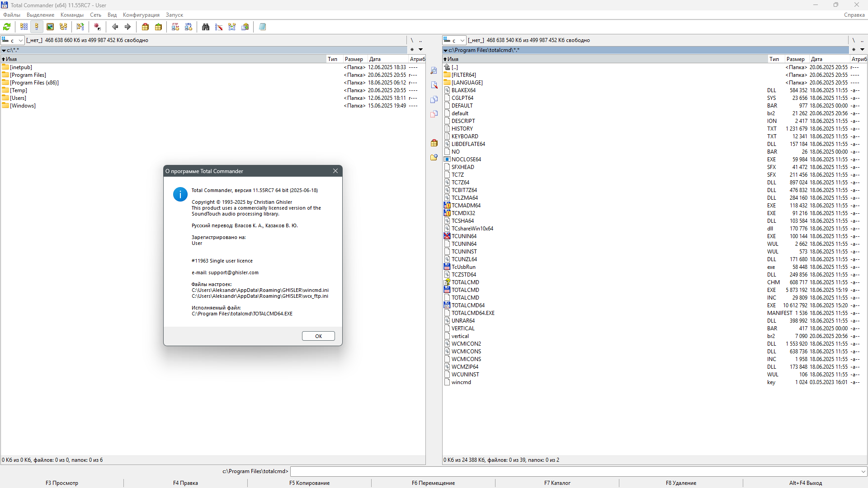
Task: Select the [inetpub] folder row
Action: click(x=212, y=67)
